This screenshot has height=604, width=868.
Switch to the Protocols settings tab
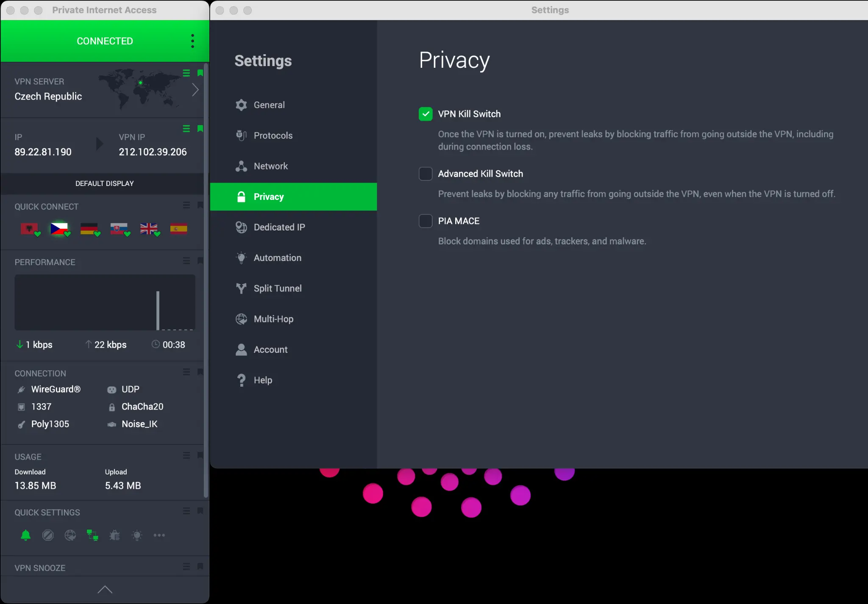tap(273, 136)
